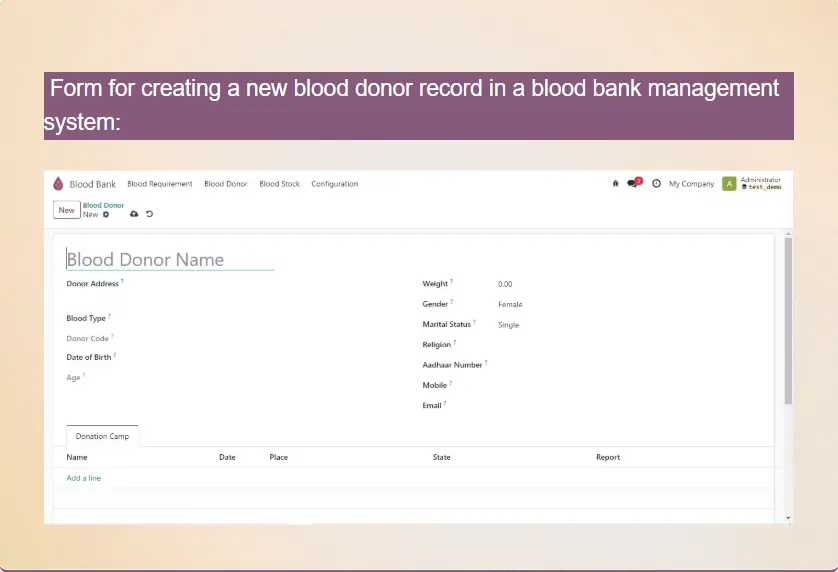Select the Donation Camp tab
The width and height of the screenshot is (838, 572).
[x=102, y=437]
